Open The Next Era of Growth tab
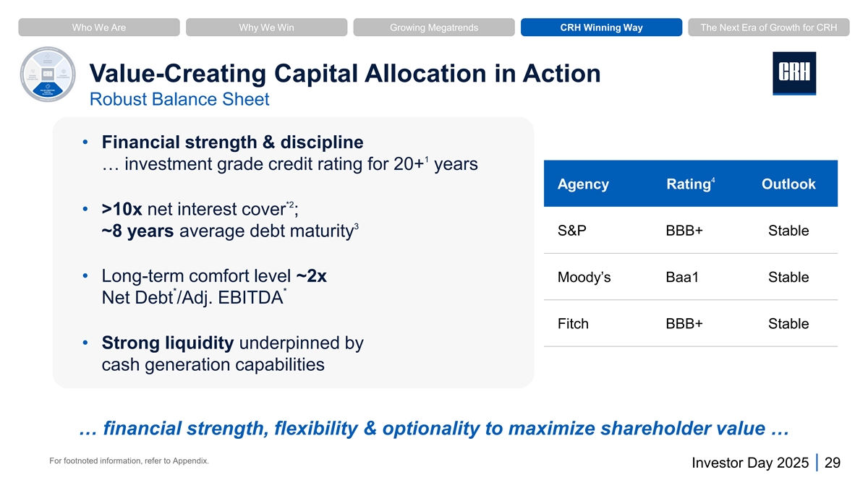This screenshot has height=488, width=868. pyautogui.click(x=768, y=27)
